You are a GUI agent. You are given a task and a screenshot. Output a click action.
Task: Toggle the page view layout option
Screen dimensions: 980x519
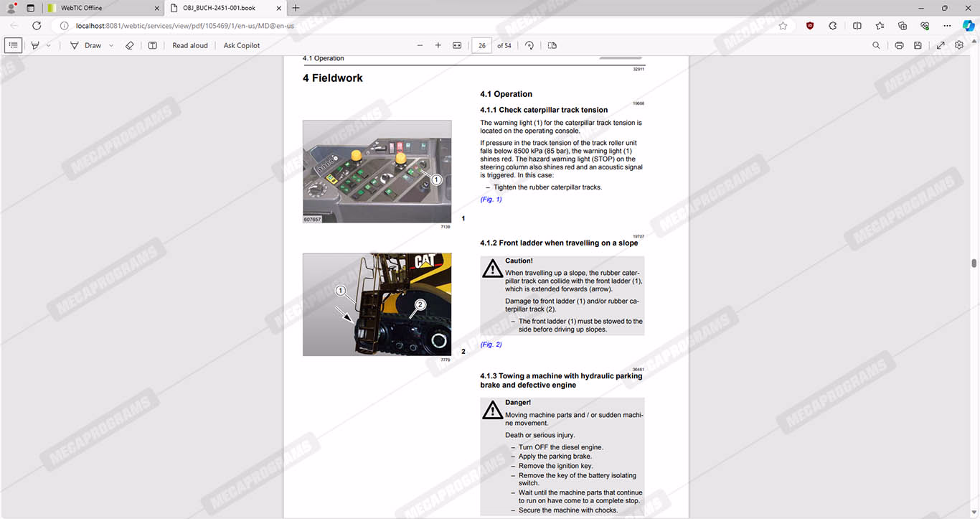(x=552, y=45)
